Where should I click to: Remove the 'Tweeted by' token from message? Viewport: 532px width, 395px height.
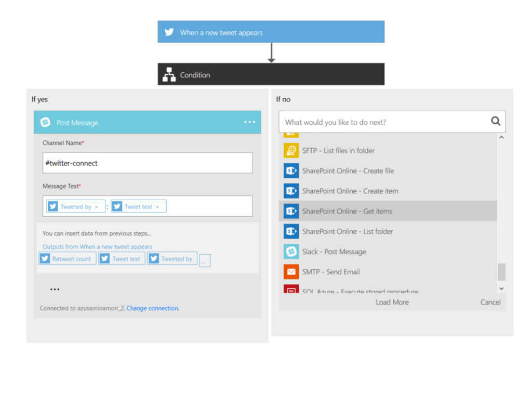tap(97, 207)
